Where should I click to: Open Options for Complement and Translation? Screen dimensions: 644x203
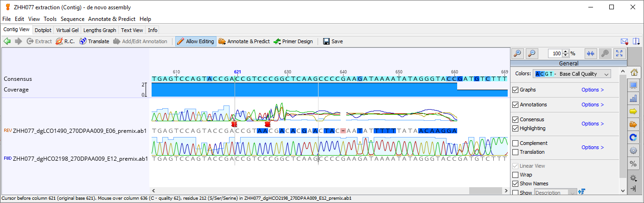click(593, 147)
